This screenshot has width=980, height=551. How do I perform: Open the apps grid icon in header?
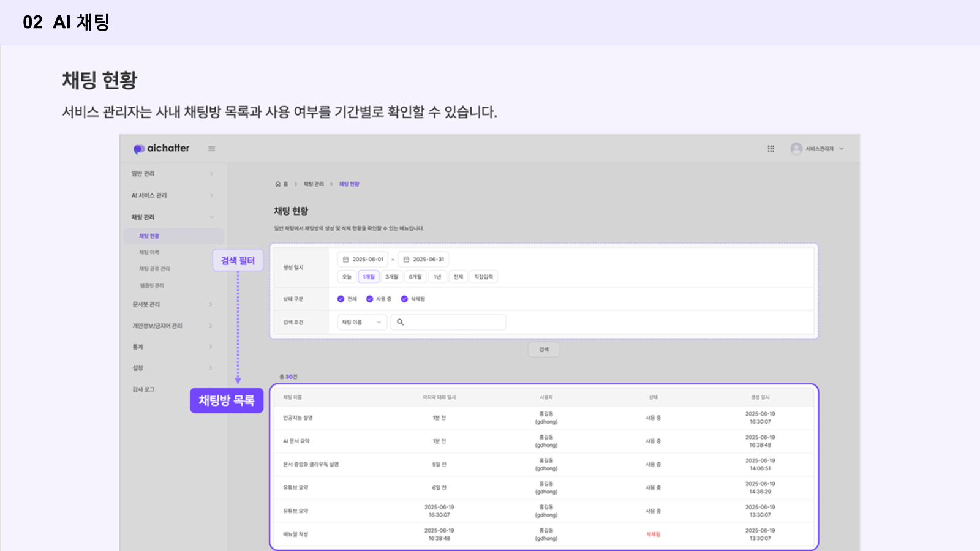tap(771, 149)
